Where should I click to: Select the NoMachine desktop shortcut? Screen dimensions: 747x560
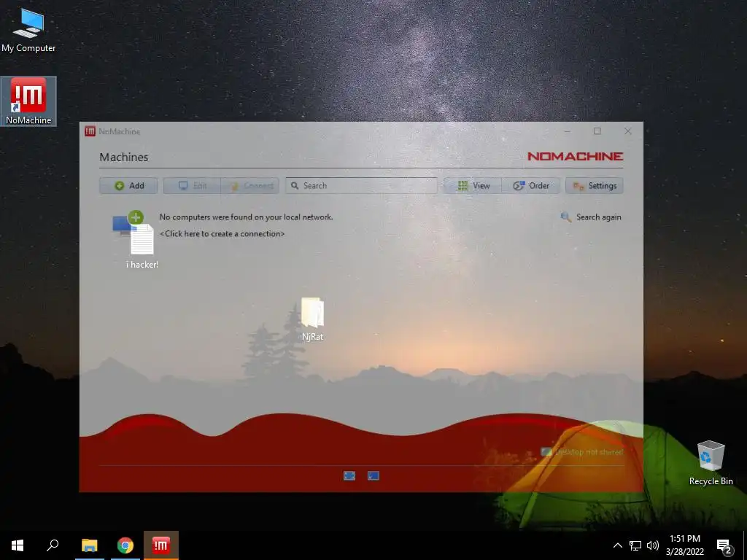click(x=28, y=101)
